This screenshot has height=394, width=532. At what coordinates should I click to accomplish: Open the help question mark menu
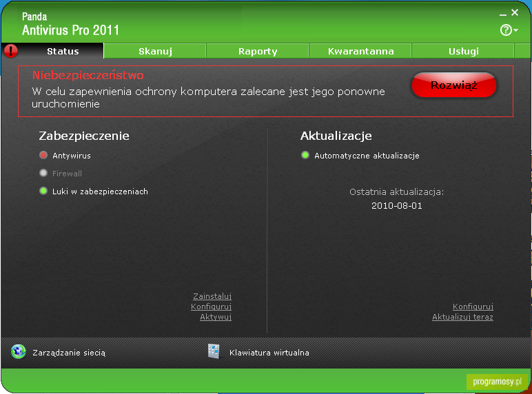click(509, 30)
